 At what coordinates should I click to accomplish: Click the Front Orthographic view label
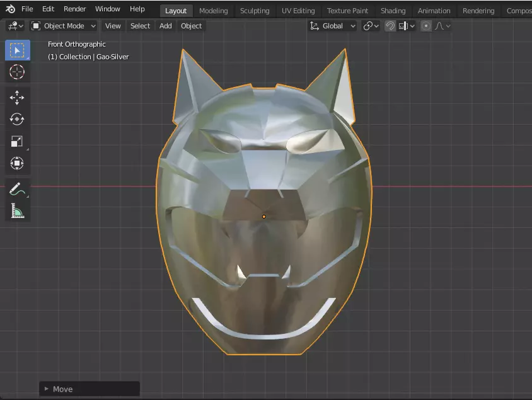77,44
